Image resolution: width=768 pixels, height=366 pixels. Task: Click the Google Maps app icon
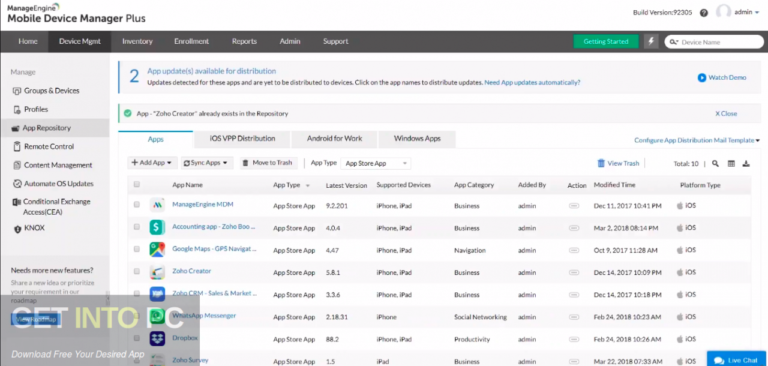click(x=157, y=249)
